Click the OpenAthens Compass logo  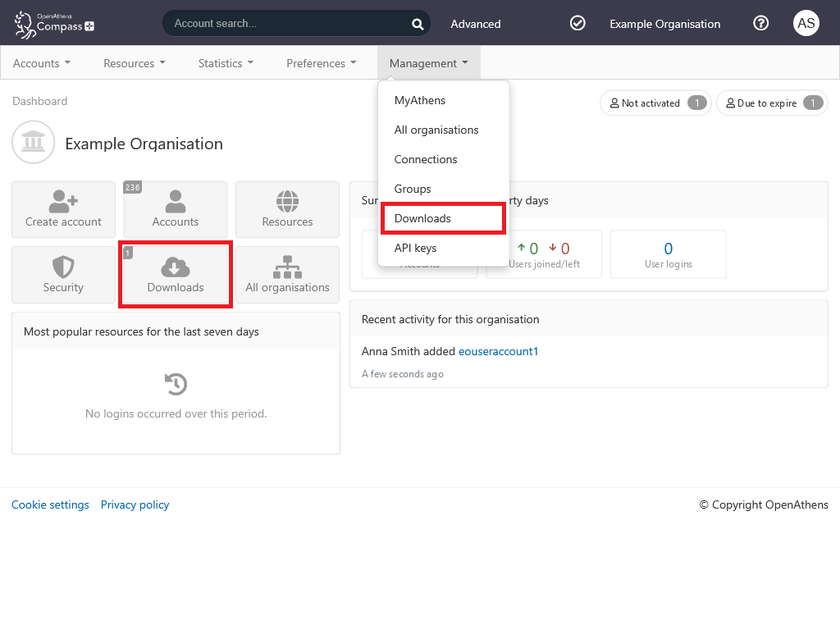(52, 23)
